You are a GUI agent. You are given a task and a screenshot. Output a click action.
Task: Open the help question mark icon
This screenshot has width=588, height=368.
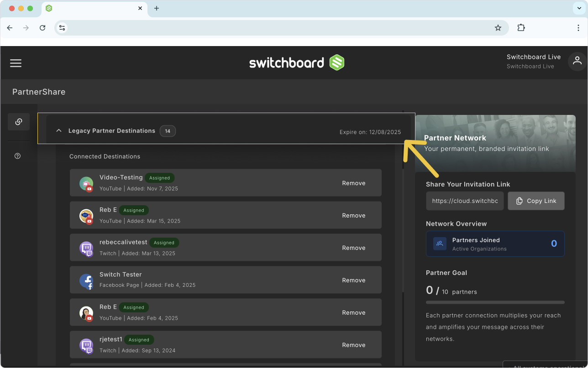click(18, 156)
